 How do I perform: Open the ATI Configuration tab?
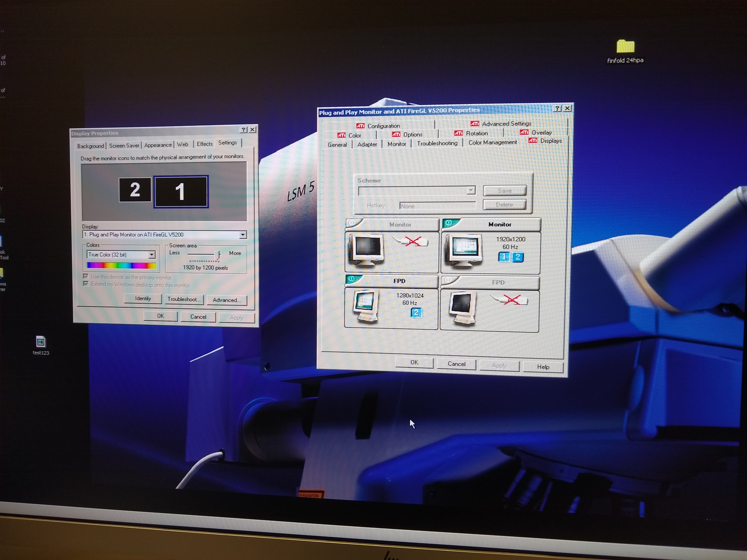[378, 126]
